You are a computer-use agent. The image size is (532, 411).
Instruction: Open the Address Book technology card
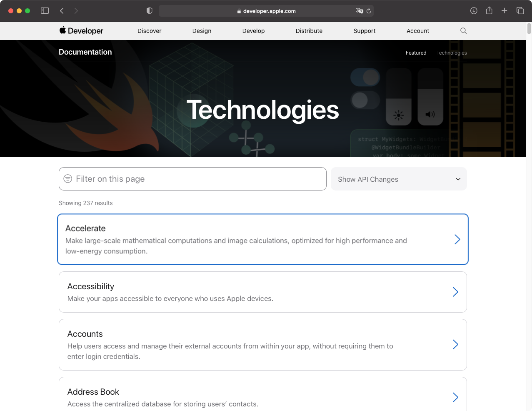[263, 394]
